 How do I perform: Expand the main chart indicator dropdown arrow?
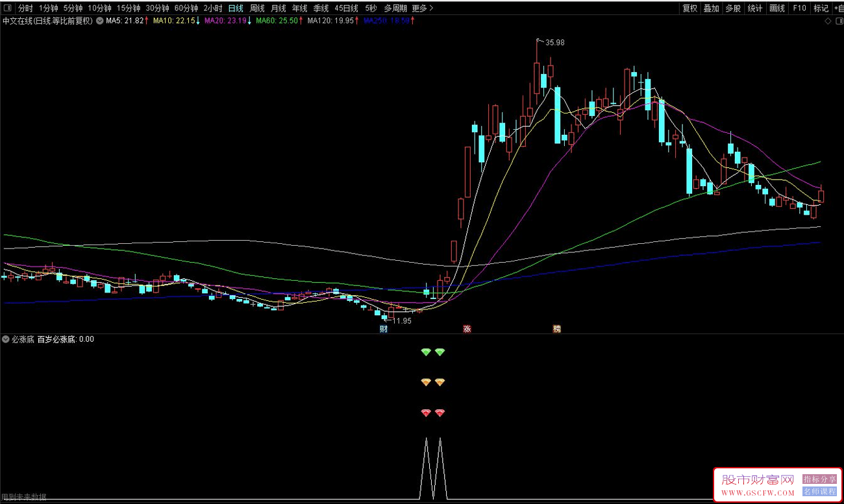[x=99, y=21]
